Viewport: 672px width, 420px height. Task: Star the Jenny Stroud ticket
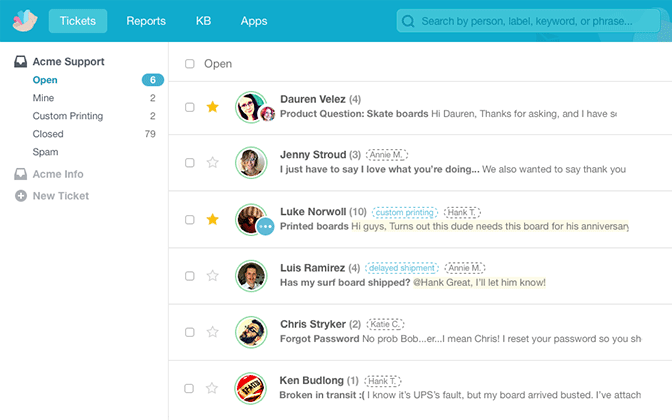pos(212,162)
